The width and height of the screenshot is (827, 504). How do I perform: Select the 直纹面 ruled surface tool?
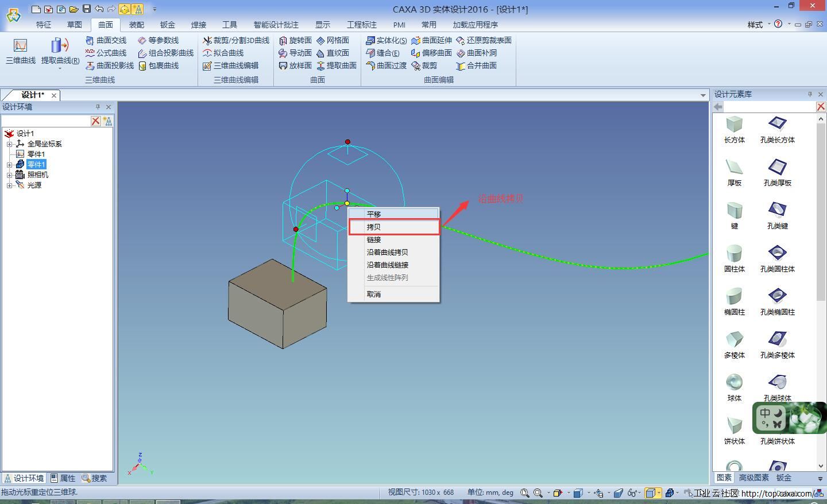point(333,53)
